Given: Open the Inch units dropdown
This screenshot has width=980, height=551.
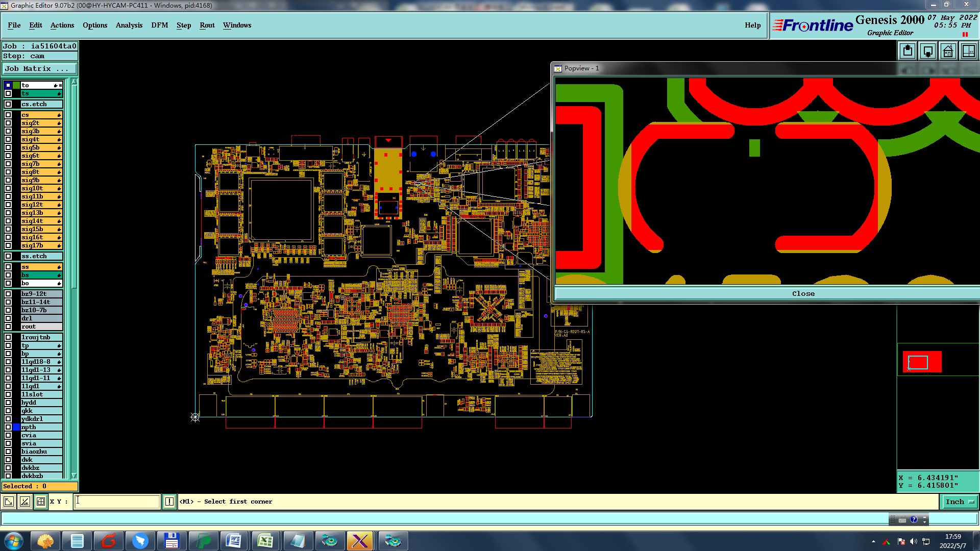Looking at the screenshot, I should [x=960, y=502].
